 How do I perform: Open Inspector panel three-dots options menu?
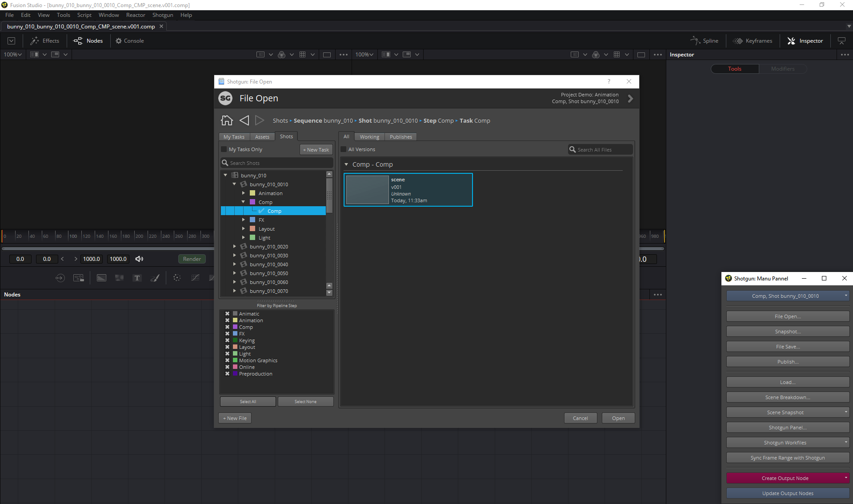845,55
